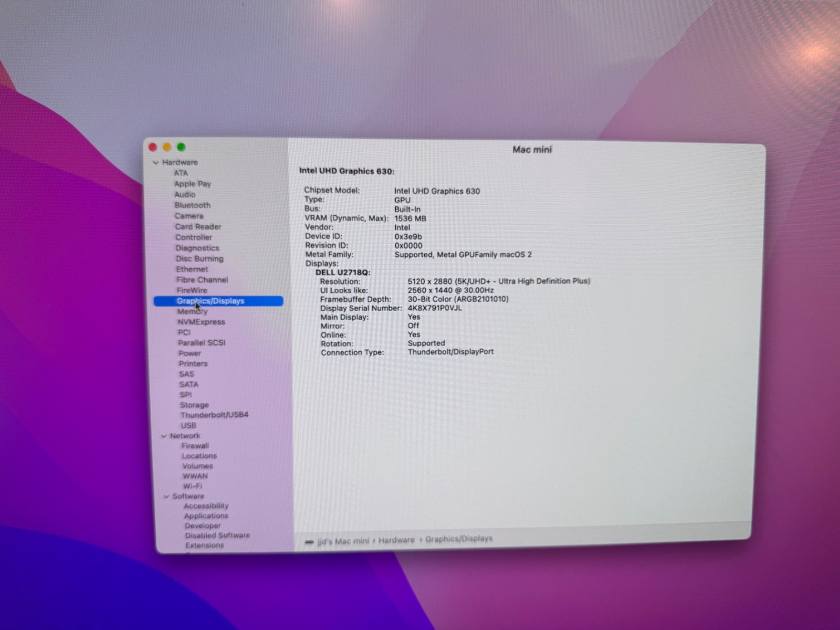
Task: Open the Bluetooth hardware section
Action: pyautogui.click(x=192, y=205)
